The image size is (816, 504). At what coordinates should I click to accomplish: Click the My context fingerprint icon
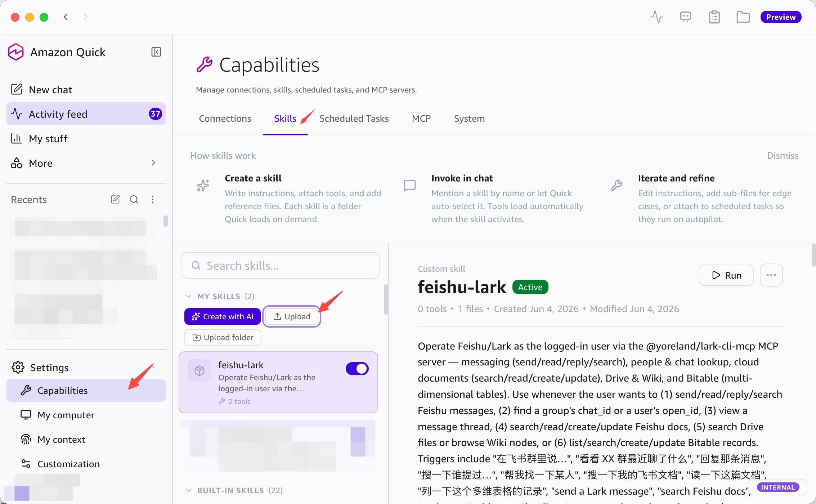point(26,439)
